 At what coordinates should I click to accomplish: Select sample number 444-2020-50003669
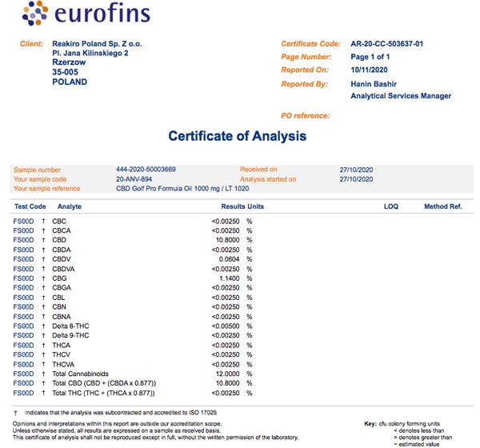(146, 170)
